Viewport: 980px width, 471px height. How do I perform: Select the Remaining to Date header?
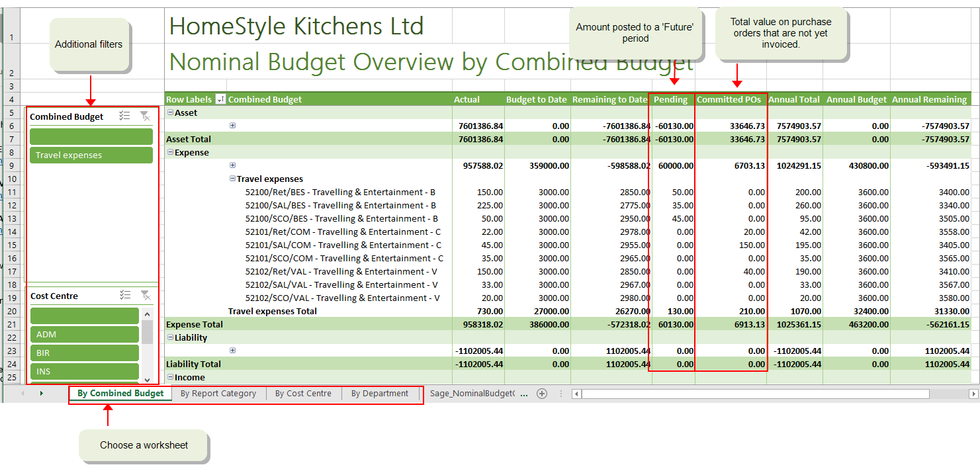click(x=610, y=99)
